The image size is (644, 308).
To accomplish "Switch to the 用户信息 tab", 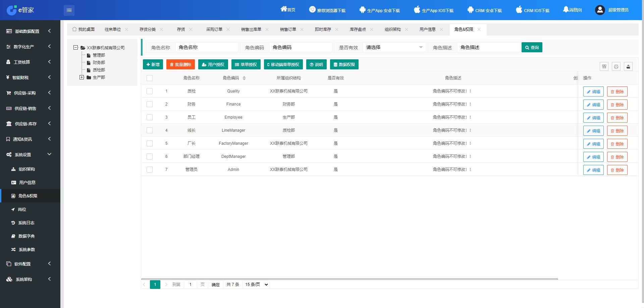I will 427,29.
